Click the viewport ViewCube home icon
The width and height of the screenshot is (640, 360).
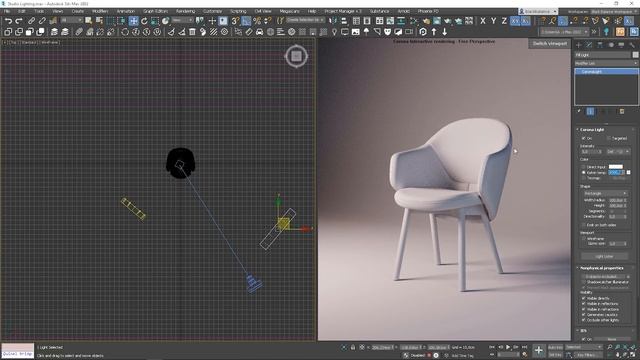point(296,56)
